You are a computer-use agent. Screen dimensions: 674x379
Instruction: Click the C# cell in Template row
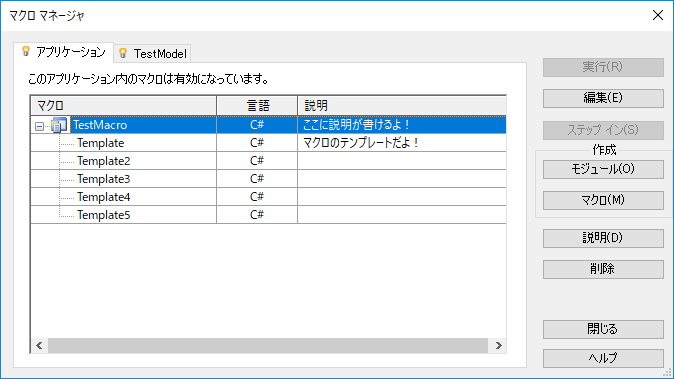click(x=257, y=143)
